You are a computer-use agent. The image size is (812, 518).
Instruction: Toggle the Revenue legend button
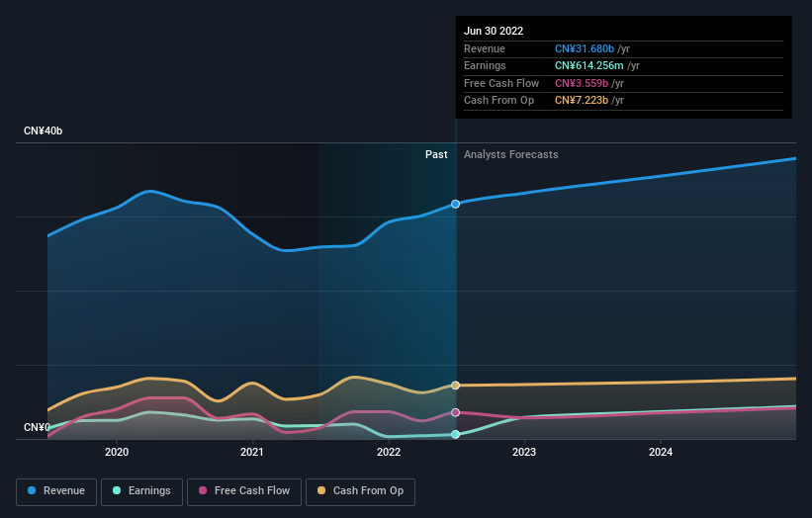[56, 491]
